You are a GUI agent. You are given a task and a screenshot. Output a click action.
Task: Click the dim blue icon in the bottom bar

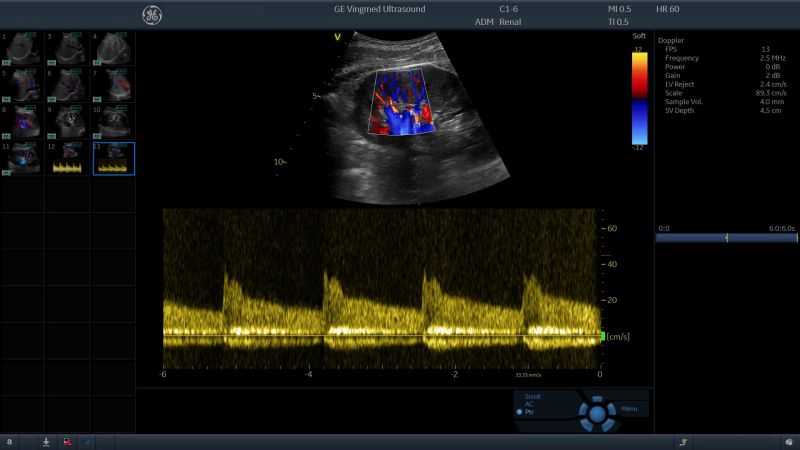click(x=87, y=442)
